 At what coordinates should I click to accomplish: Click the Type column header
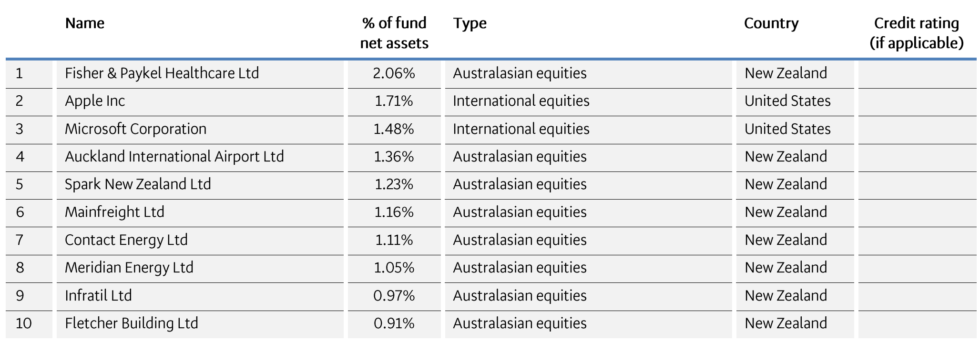pos(470,23)
